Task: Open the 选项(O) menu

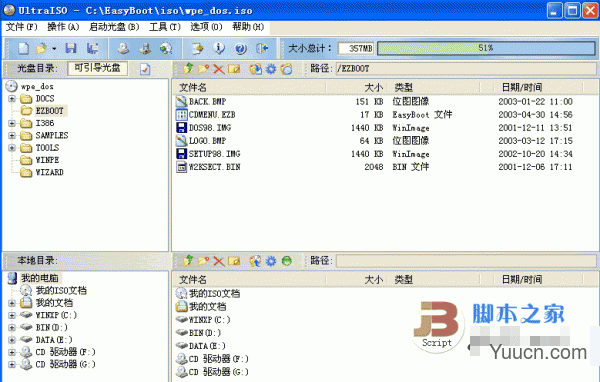Action: (206, 27)
